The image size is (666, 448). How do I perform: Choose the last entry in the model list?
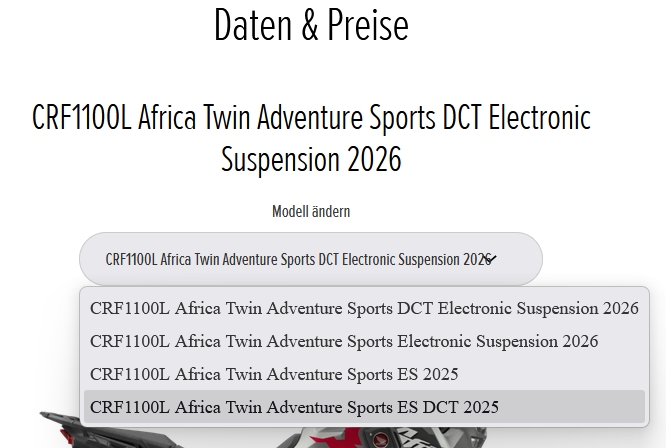point(294,407)
